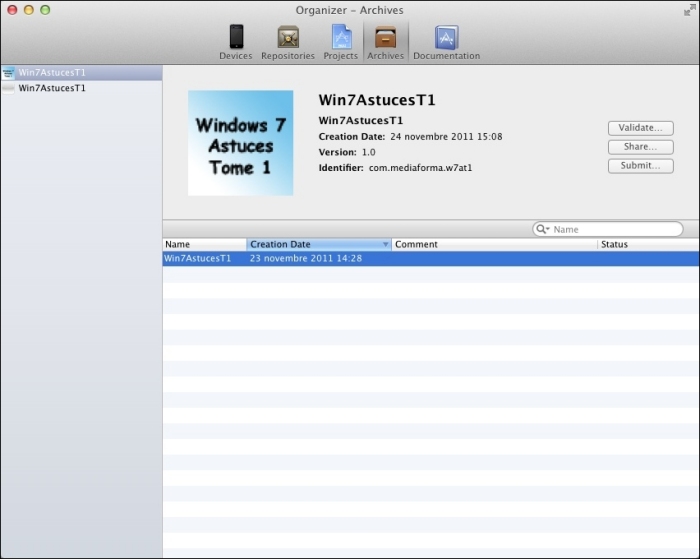Switch to the Repositories section icon
700x559 pixels.
(x=288, y=38)
